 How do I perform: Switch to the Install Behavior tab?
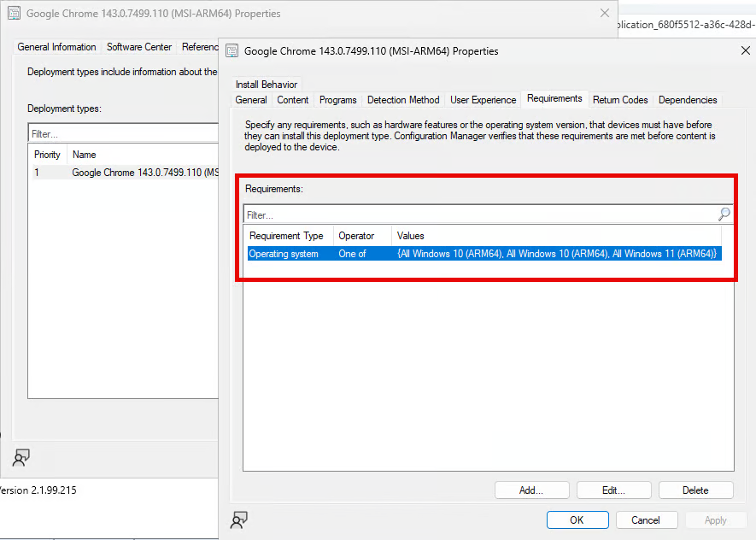click(x=266, y=84)
